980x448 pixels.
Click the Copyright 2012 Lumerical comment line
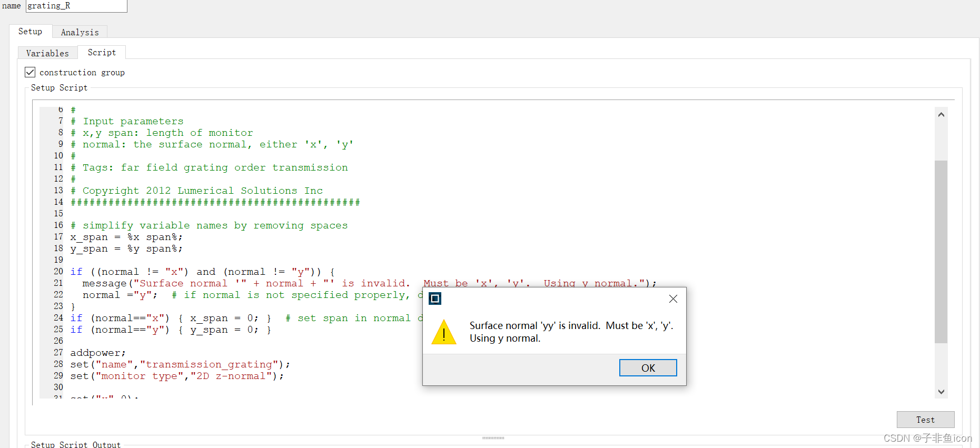(196, 191)
